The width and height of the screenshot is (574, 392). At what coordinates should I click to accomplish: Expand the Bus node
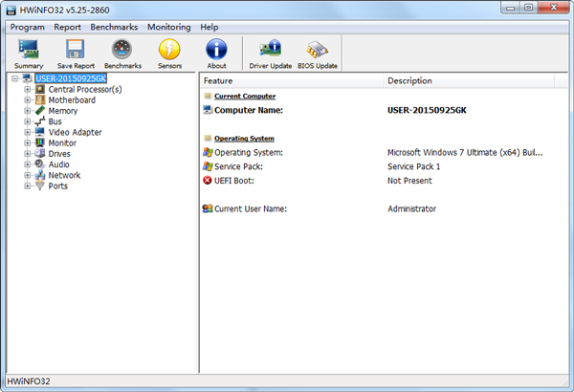click(28, 121)
